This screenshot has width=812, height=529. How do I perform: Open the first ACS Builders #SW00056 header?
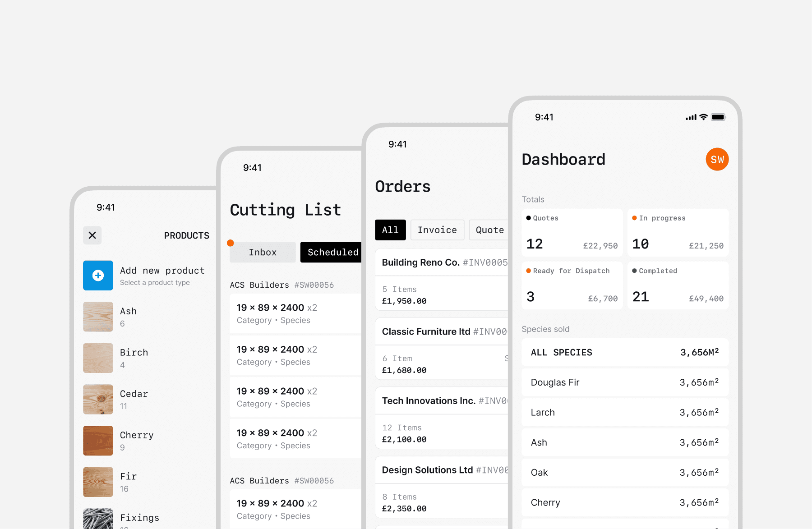click(x=282, y=285)
